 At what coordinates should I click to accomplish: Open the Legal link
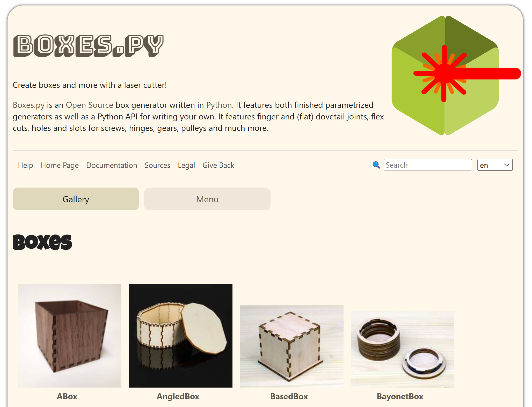click(186, 165)
